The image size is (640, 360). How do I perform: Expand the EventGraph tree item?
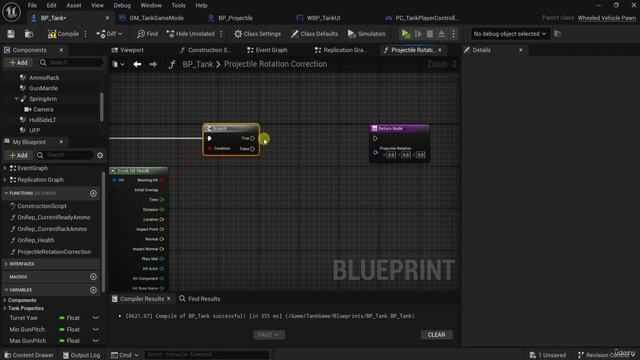[5, 168]
